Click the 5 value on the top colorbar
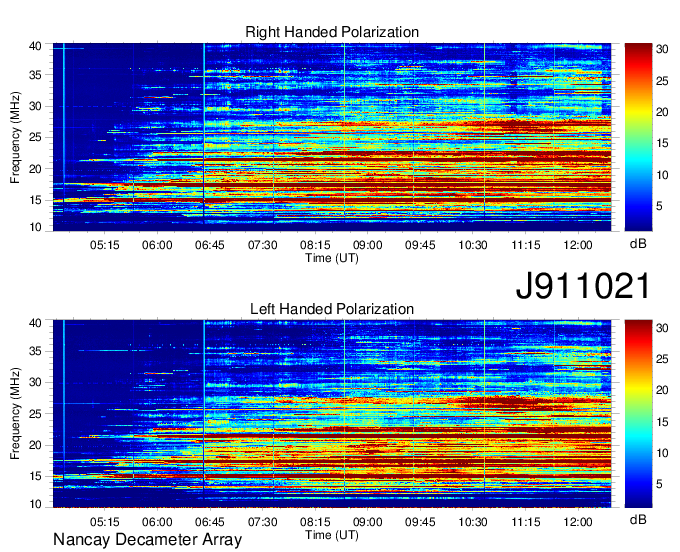This screenshot has height=552, width=680. tap(659, 206)
